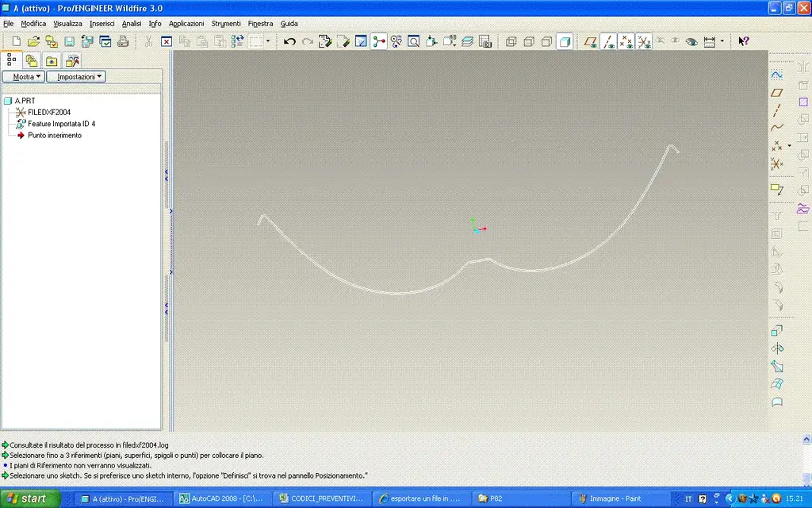Click the Style surface tool icon

(777, 402)
